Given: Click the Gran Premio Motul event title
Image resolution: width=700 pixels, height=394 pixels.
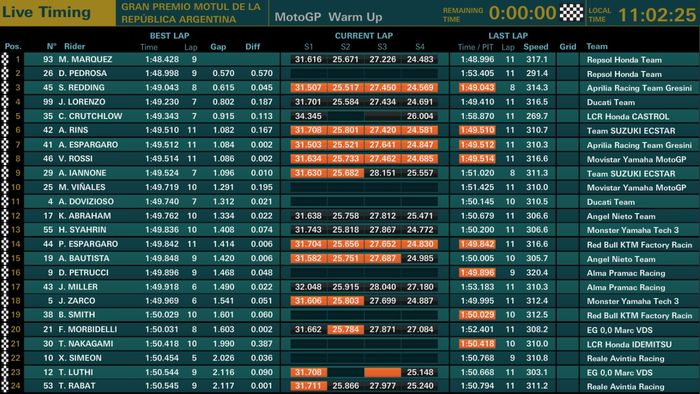Looking at the screenshot, I should (191, 13).
